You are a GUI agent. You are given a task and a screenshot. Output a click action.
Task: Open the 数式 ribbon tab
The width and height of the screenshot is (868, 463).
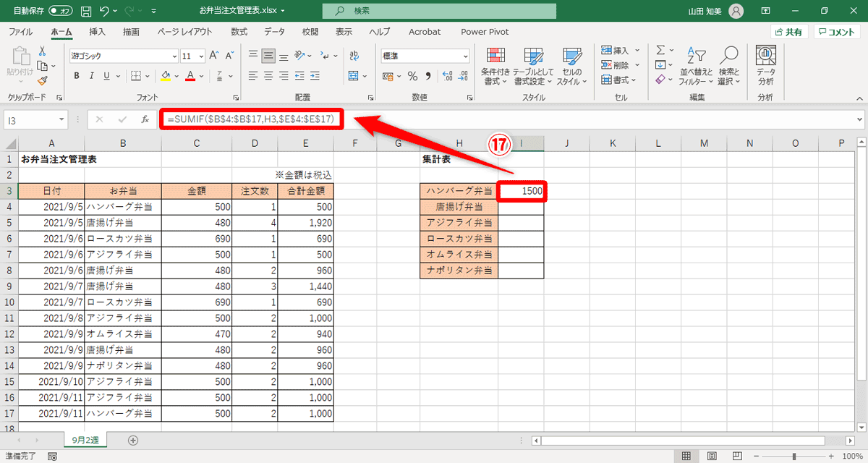[x=239, y=32]
